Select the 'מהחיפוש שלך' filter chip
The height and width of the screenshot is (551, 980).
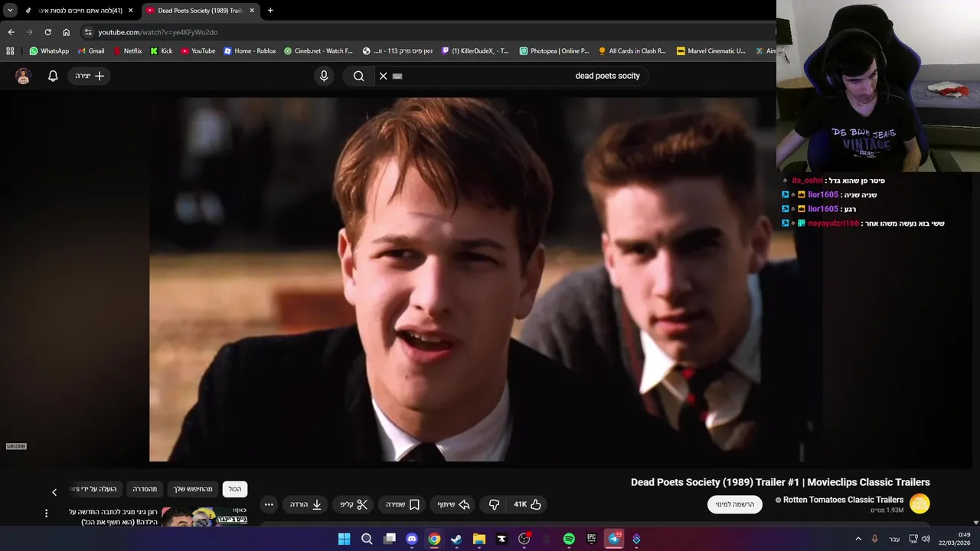[192, 489]
